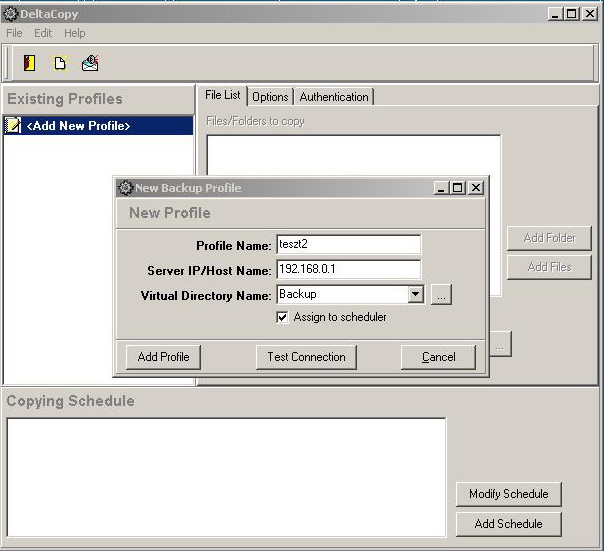Click the Add Profile button

[163, 357]
